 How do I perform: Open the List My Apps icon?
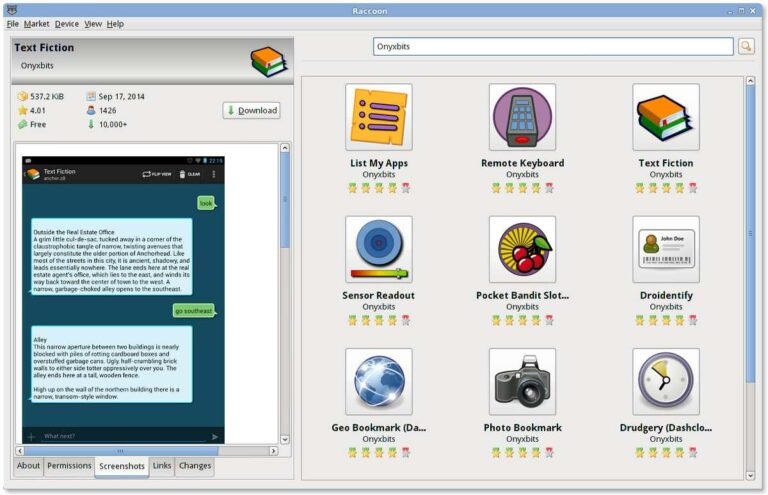pos(379,117)
